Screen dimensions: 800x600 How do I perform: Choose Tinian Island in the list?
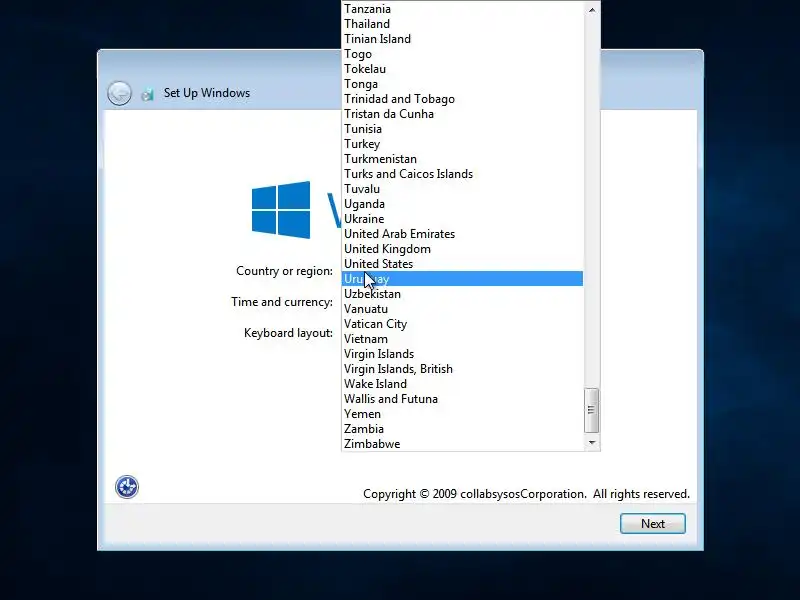coord(462,39)
